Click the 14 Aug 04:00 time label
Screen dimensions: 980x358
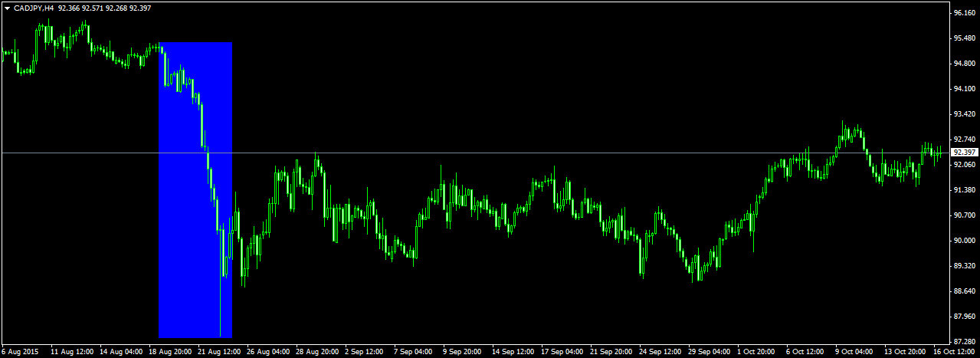(121, 352)
